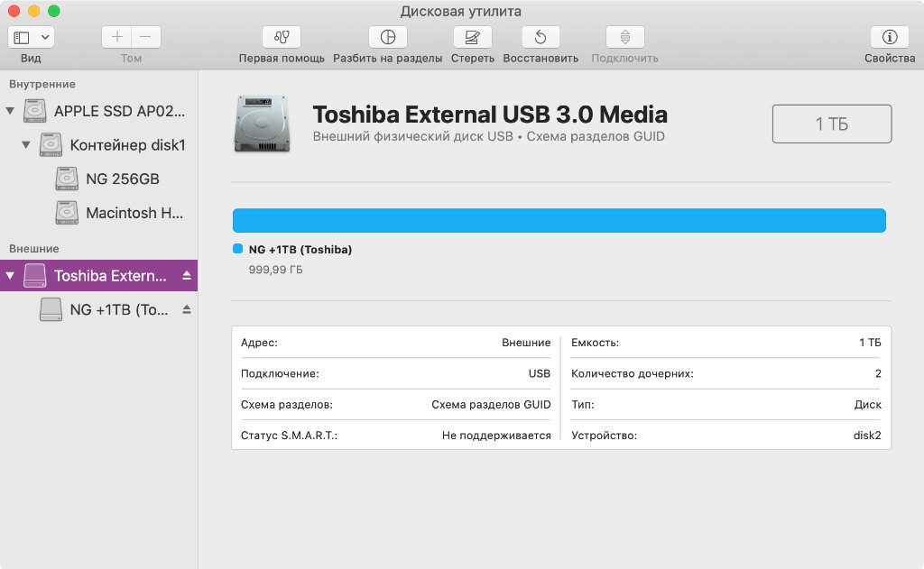Open the View (Вид) sidebar dropdown
924x569 pixels.
point(32,37)
